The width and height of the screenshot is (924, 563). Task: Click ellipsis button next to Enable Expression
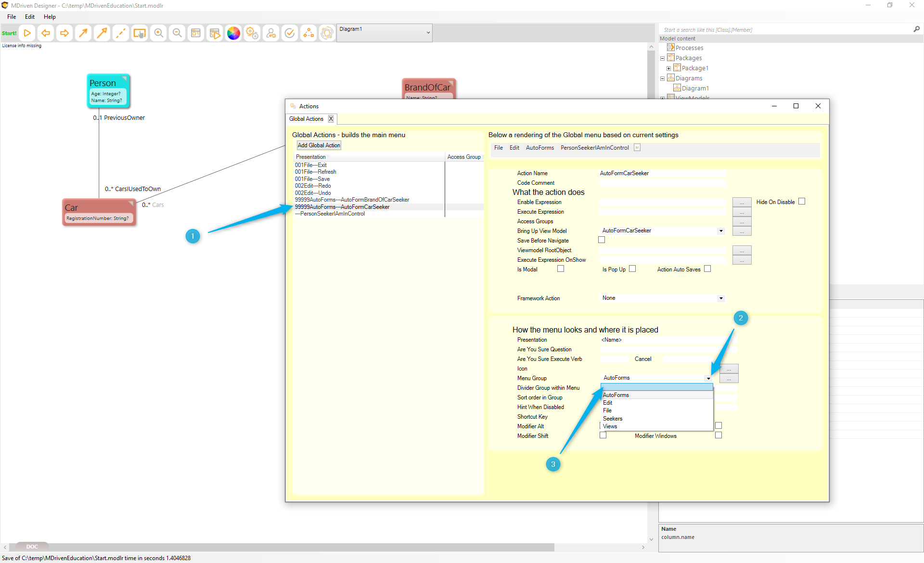pyautogui.click(x=742, y=202)
